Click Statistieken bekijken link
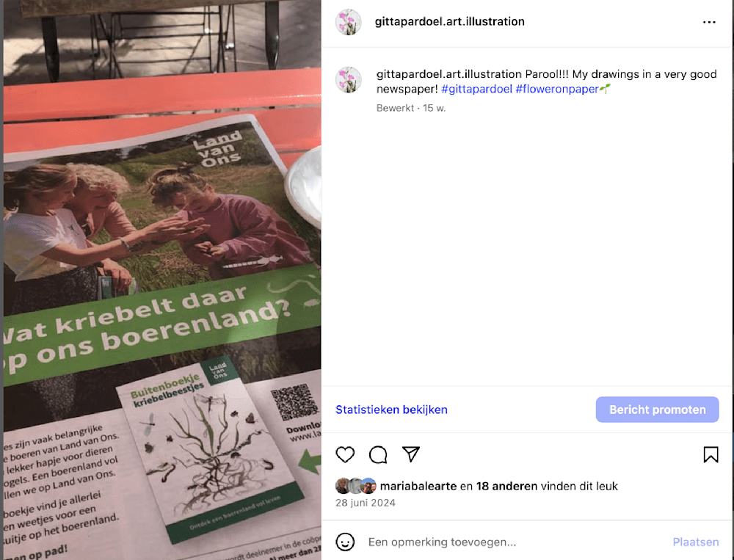Viewport: 734px width, 560px height. (x=391, y=410)
